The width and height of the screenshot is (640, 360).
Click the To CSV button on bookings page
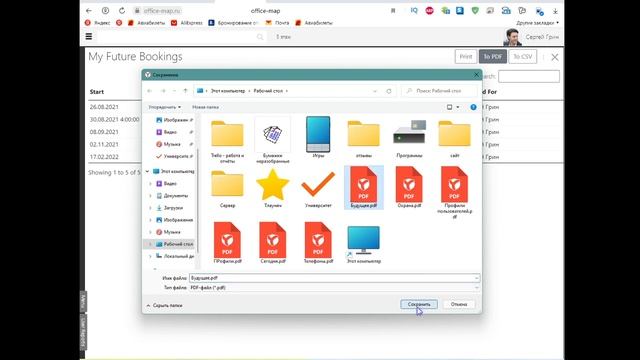pyautogui.click(x=522, y=57)
